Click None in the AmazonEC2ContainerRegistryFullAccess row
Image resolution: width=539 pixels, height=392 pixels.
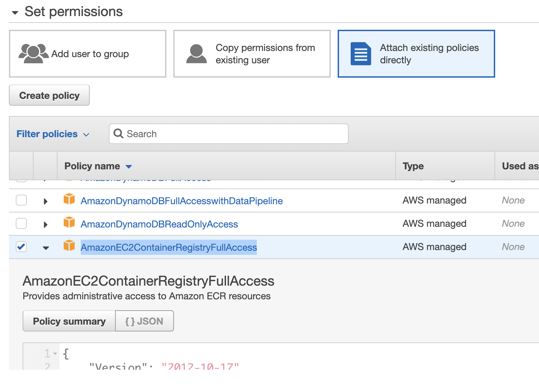tap(513, 247)
